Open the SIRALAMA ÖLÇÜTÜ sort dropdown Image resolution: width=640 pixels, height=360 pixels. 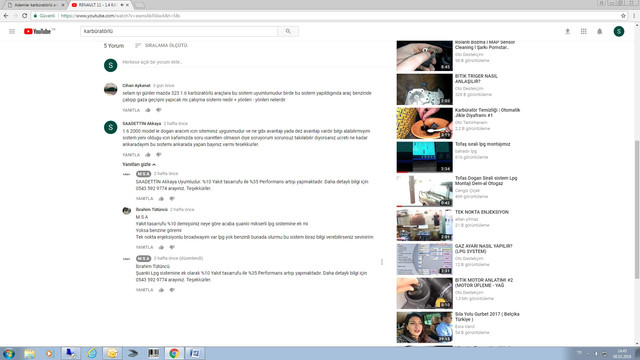(x=161, y=45)
